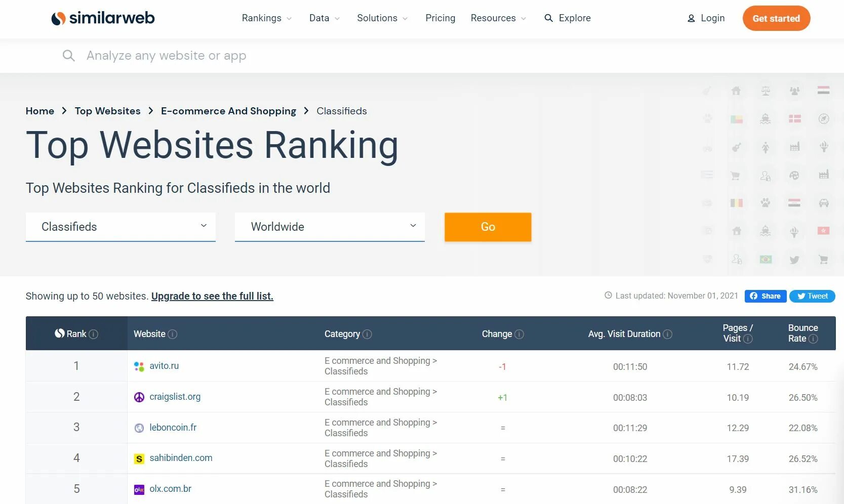Open the avito.ru website link
The width and height of the screenshot is (844, 504).
tap(164, 366)
